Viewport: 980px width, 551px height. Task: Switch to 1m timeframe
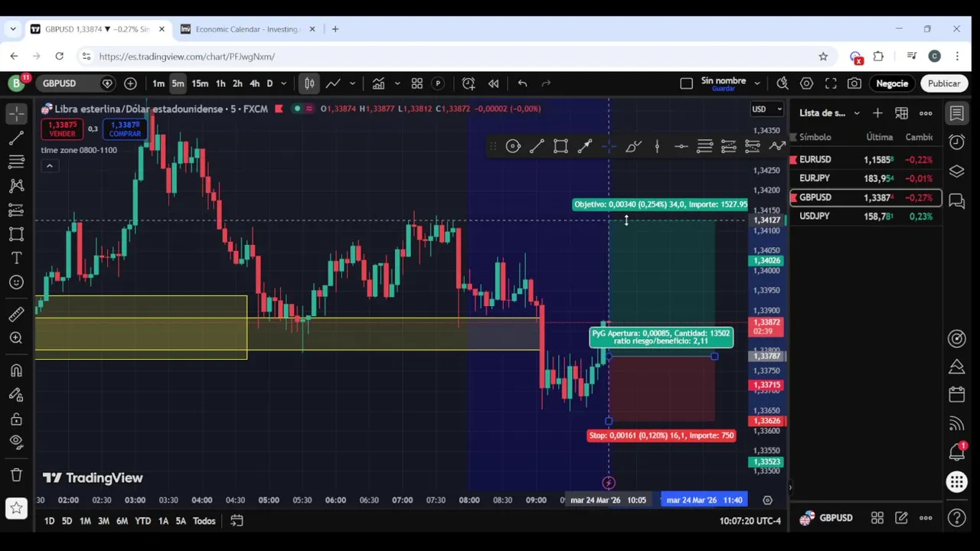pyautogui.click(x=158, y=83)
